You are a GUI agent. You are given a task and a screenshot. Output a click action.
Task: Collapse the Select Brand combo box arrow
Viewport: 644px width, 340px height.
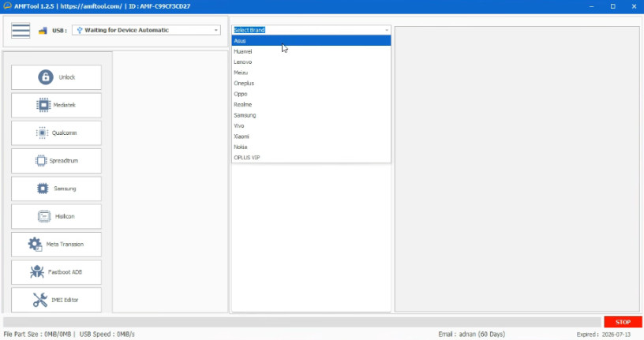click(387, 30)
